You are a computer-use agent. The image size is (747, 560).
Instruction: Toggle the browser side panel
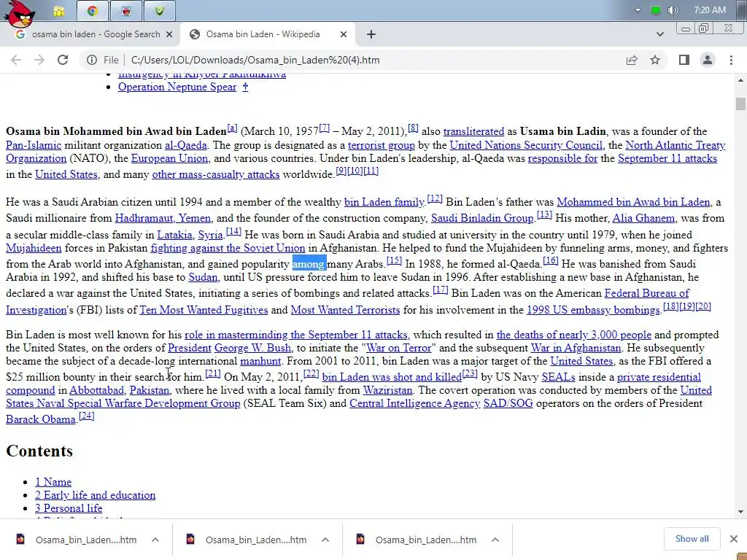[x=684, y=60]
